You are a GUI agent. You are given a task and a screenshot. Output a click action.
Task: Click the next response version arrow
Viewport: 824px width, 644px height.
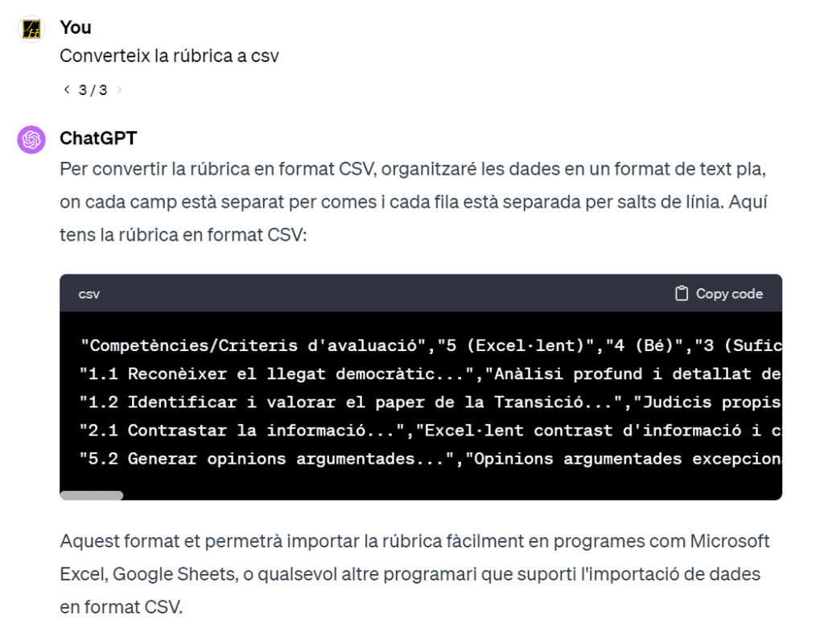(x=120, y=89)
